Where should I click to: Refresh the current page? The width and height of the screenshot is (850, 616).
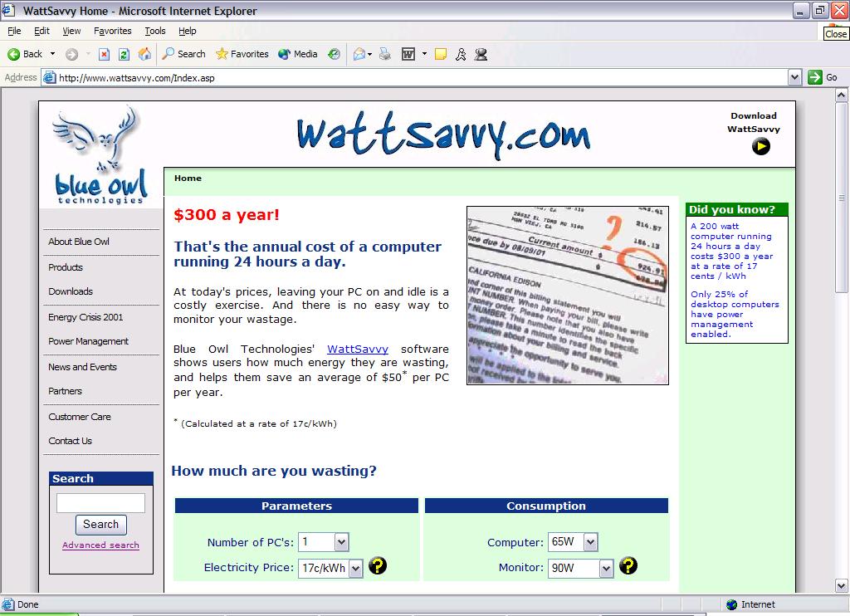tap(124, 54)
